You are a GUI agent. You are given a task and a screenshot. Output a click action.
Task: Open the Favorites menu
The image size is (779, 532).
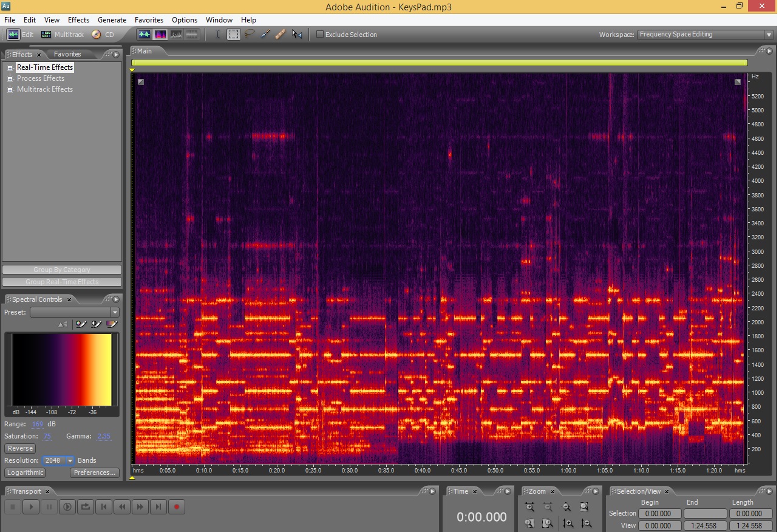(149, 20)
